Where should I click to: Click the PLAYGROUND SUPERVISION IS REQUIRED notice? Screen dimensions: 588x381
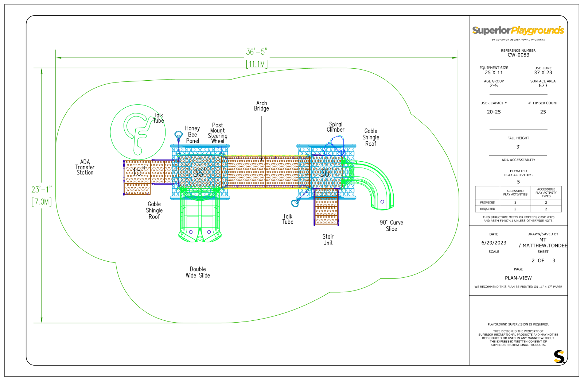[x=518, y=324]
